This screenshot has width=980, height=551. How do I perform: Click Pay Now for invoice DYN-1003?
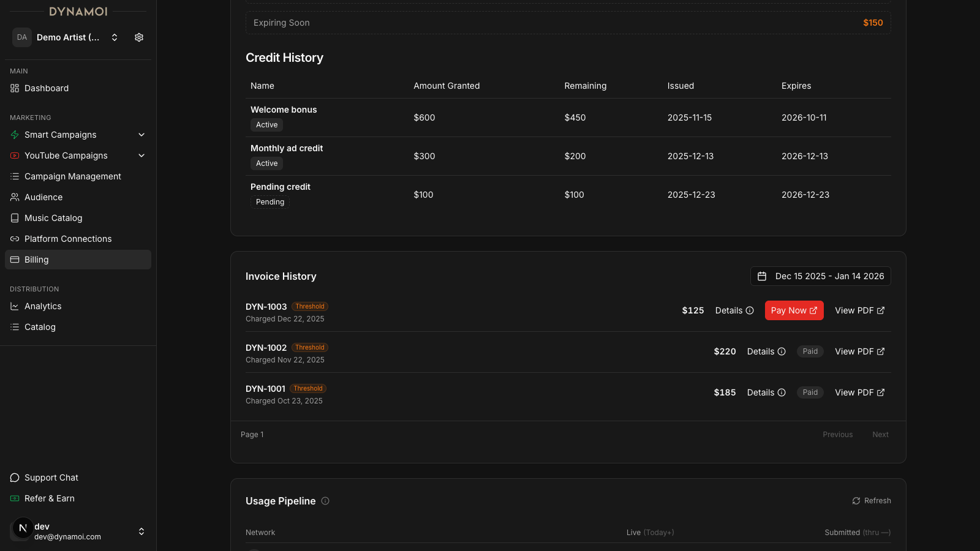(794, 310)
